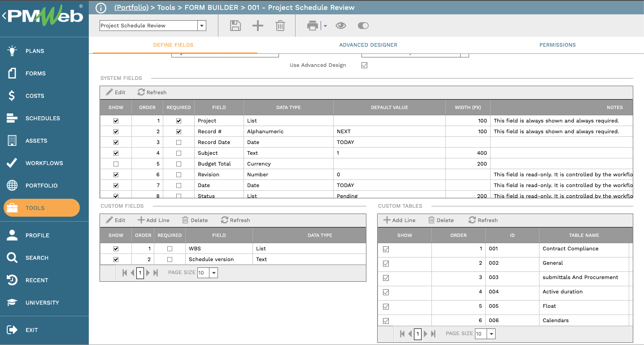Image resolution: width=644 pixels, height=345 pixels.
Task: Click Add Line in Custom Tables toolbar
Action: click(399, 220)
